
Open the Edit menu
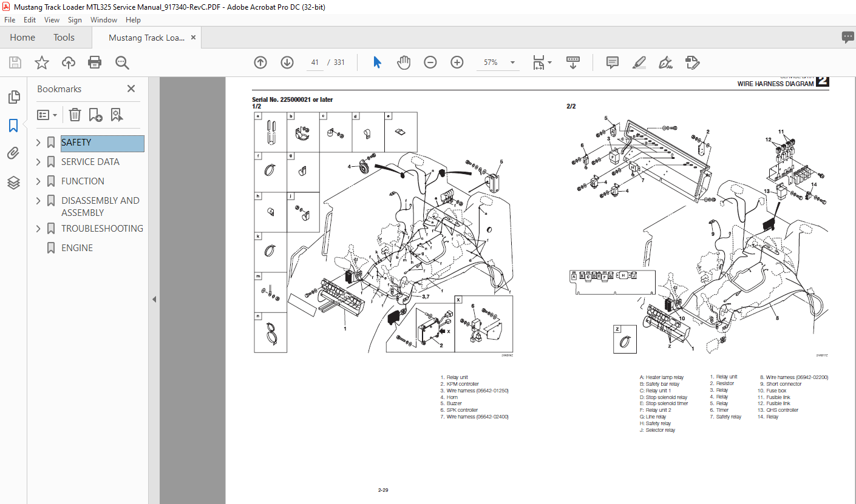30,19
